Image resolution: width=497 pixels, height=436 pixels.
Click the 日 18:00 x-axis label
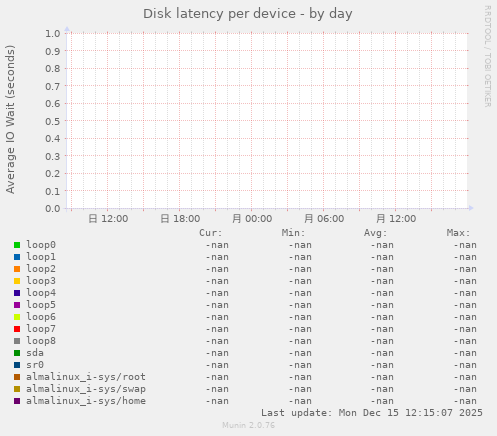[x=180, y=219]
